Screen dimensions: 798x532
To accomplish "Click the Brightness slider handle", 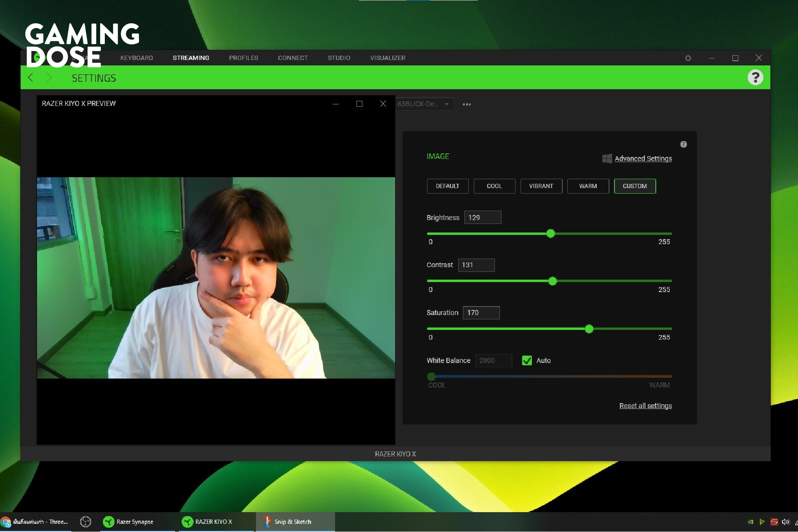I will click(551, 234).
